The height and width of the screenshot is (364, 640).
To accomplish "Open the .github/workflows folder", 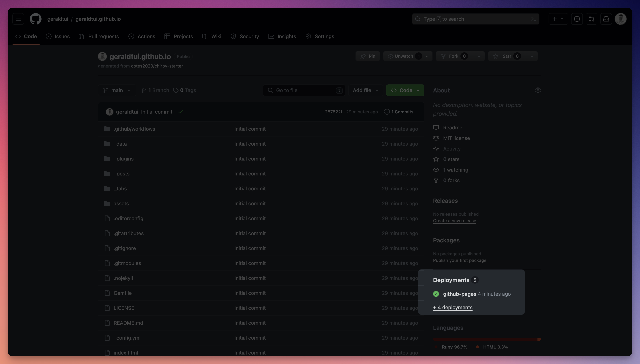I will pos(134,129).
